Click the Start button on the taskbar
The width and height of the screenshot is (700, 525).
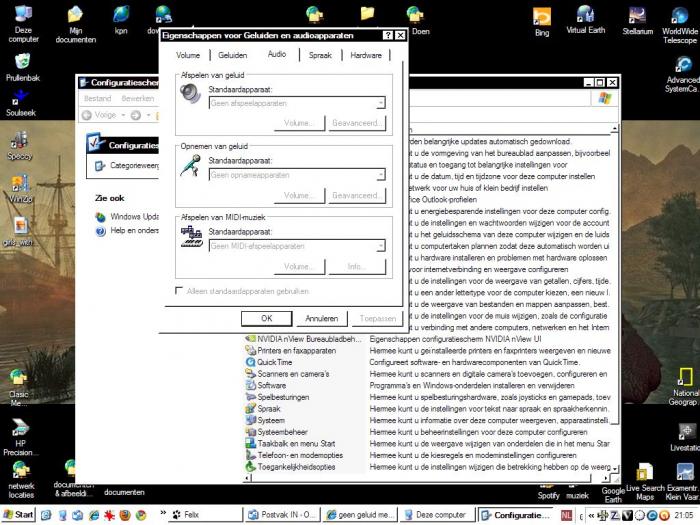click(18, 515)
